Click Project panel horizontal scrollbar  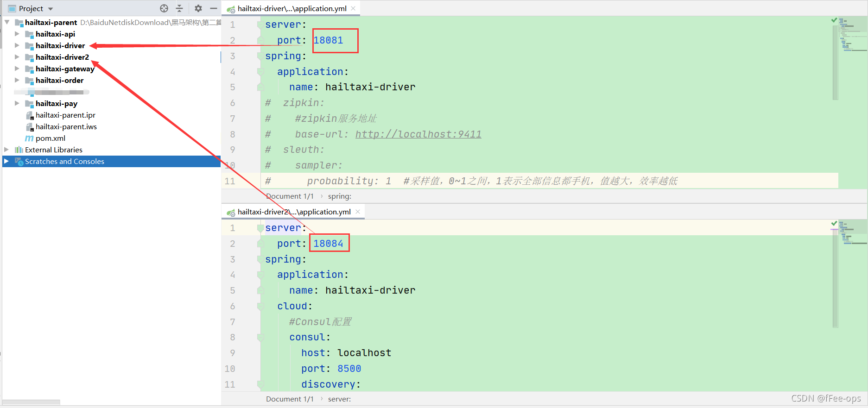[x=31, y=402]
